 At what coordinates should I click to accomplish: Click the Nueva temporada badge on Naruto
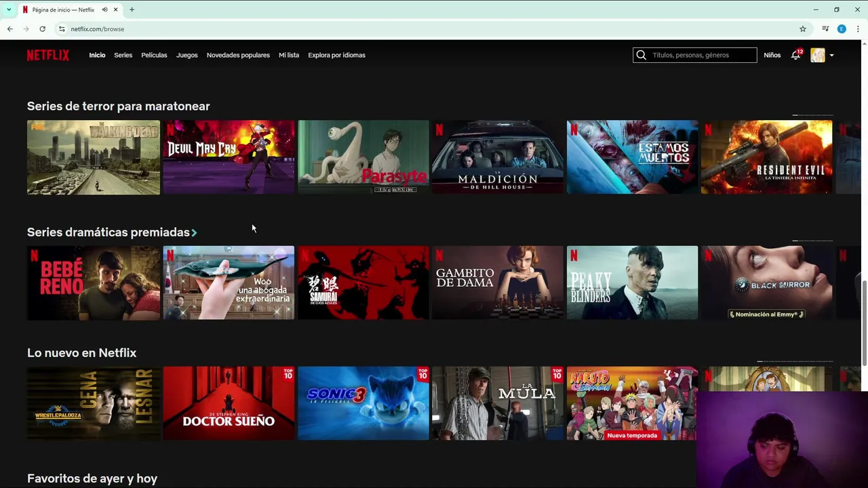click(x=632, y=436)
